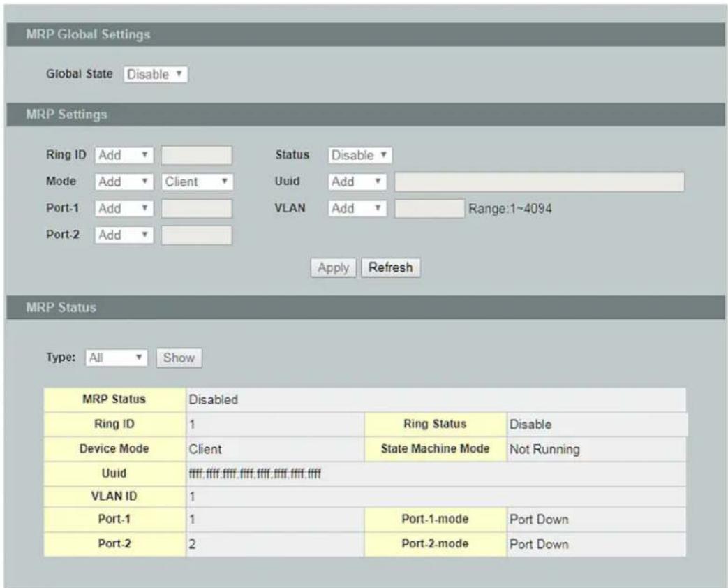Click the Uuid ffff:ffff value cell
The width and height of the screenshot is (728, 588).
(x=436, y=473)
